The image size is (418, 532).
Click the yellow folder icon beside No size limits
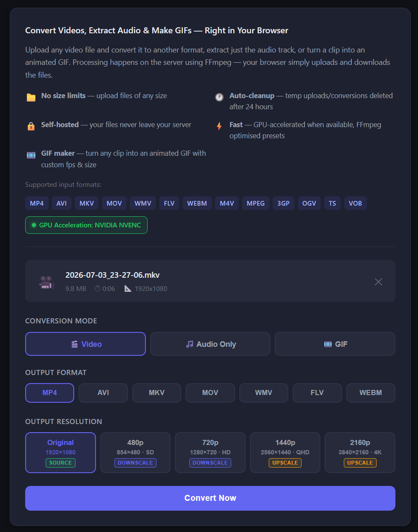31,97
